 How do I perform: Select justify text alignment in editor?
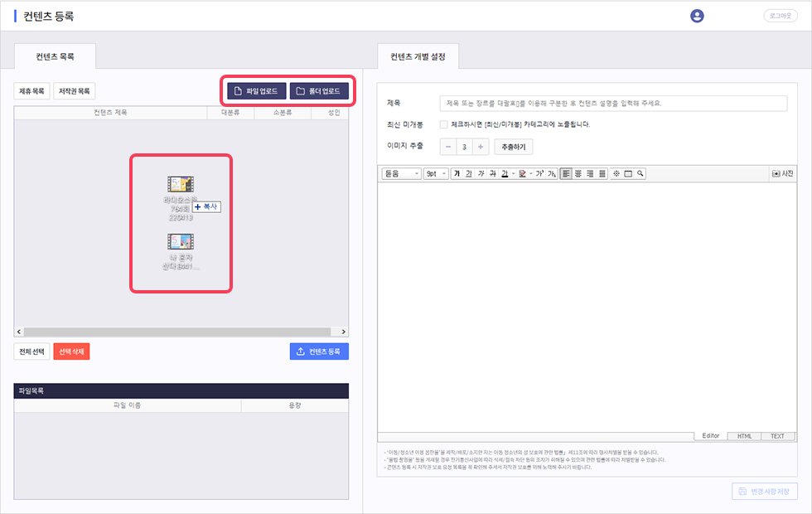(602, 173)
